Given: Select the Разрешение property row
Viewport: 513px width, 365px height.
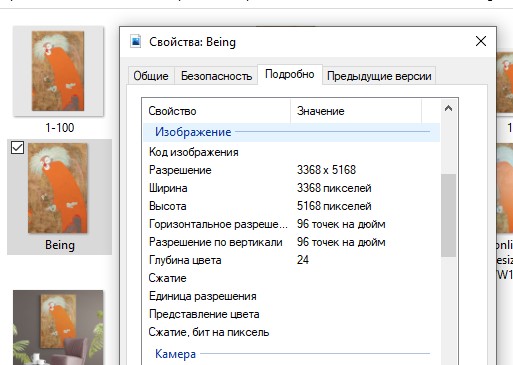Looking at the screenshot, I should coord(292,170).
